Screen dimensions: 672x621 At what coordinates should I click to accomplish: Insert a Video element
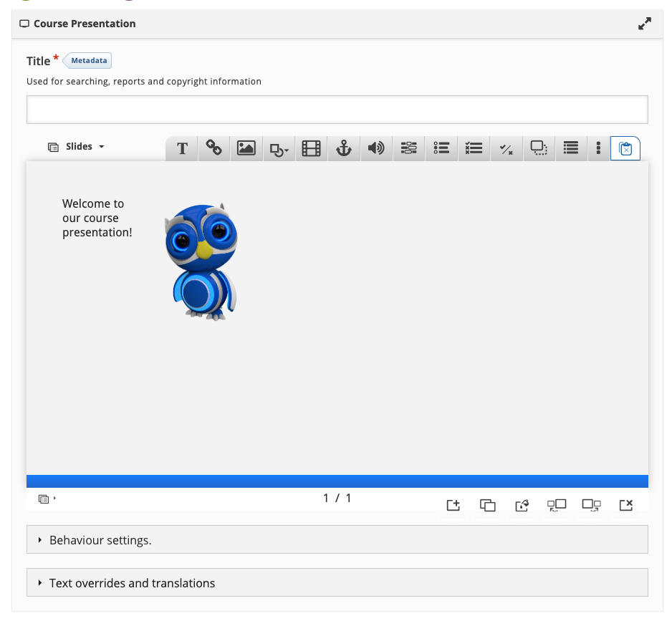tap(312, 148)
